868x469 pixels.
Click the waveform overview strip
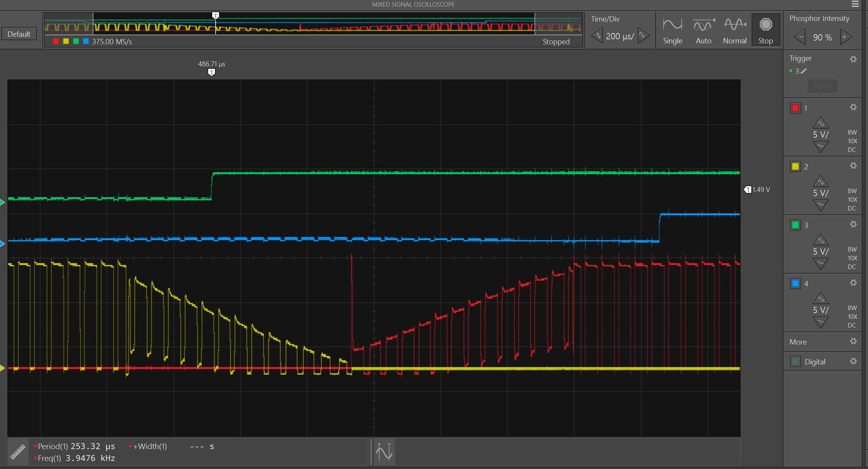coord(313,24)
